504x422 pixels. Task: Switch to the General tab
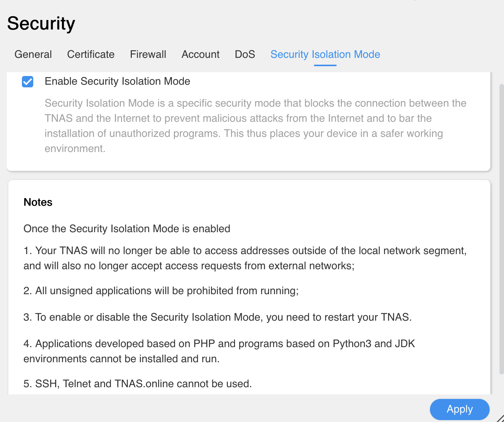(x=33, y=54)
